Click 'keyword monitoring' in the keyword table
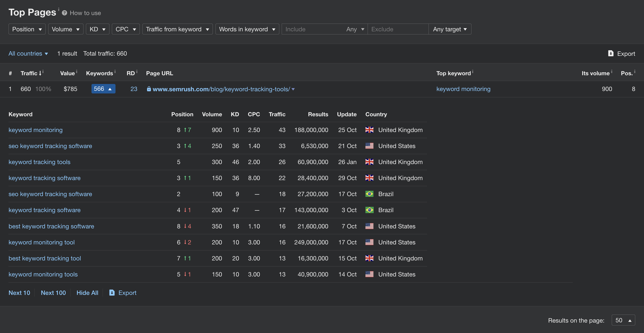Viewport: 644px width, 333px height. coord(35,130)
